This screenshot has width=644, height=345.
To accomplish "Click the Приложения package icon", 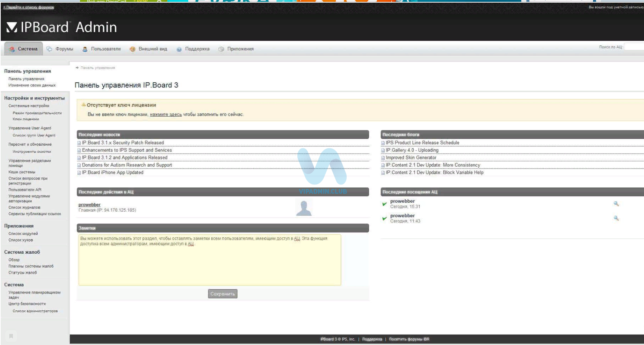I will click(221, 49).
